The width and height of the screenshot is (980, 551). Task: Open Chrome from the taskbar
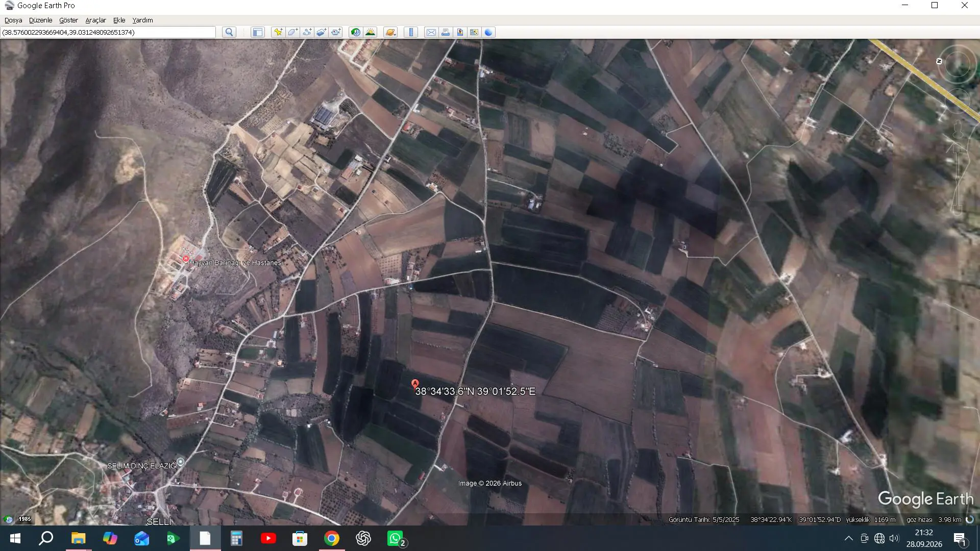[x=332, y=538]
